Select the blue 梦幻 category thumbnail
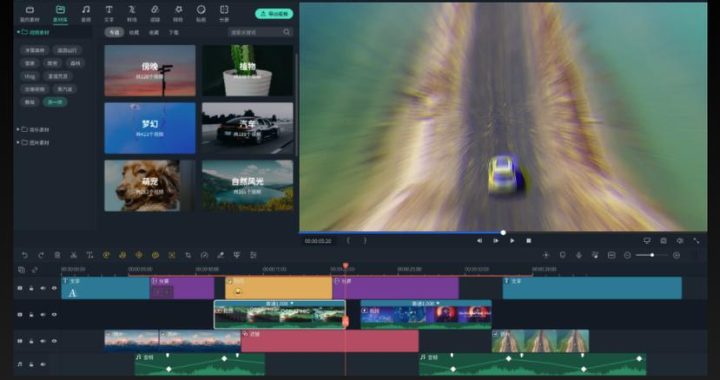Image resolution: width=720 pixels, height=380 pixels. pyautogui.click(x=150, y=128)
